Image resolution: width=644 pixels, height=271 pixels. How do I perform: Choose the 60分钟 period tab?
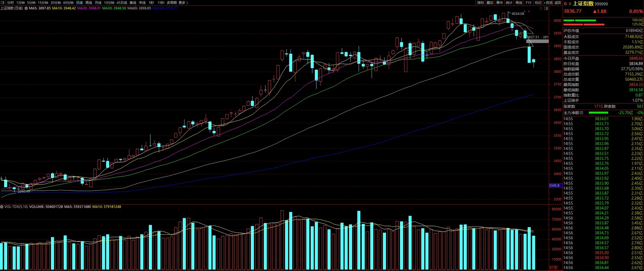68,3
